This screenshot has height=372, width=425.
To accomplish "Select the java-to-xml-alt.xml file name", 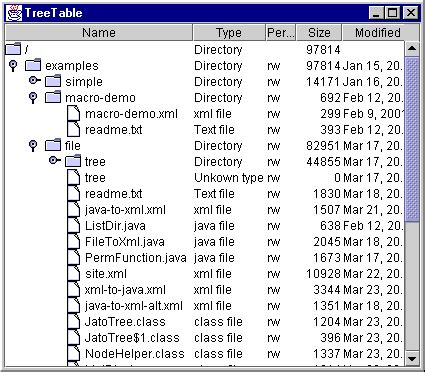I will (x=134, y=306).
